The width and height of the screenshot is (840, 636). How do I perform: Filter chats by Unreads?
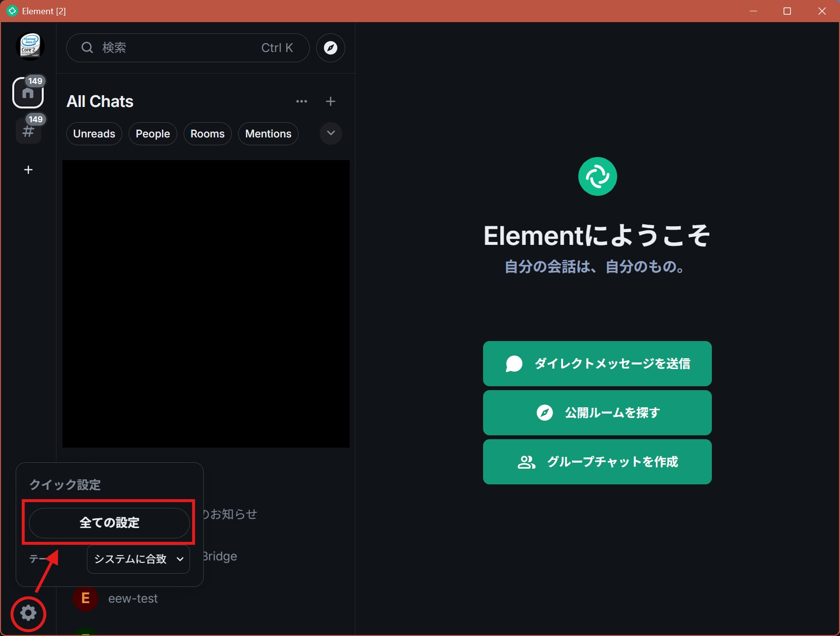pyautogui.click(x=94, y=134)
